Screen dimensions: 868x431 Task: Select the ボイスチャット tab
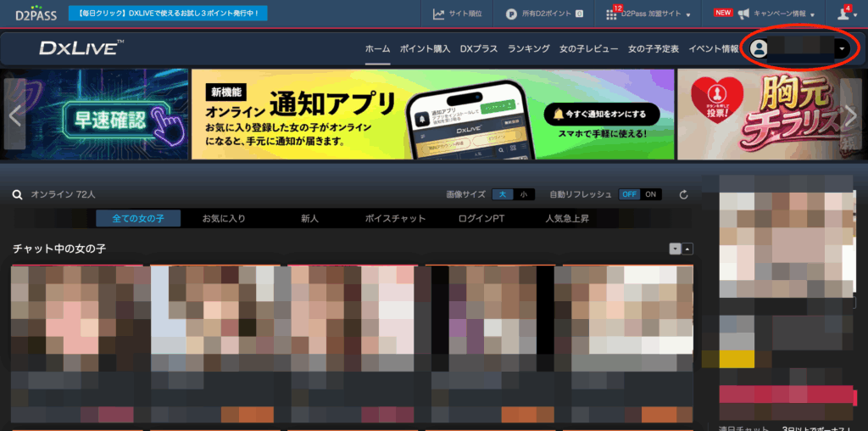(395, 218)
